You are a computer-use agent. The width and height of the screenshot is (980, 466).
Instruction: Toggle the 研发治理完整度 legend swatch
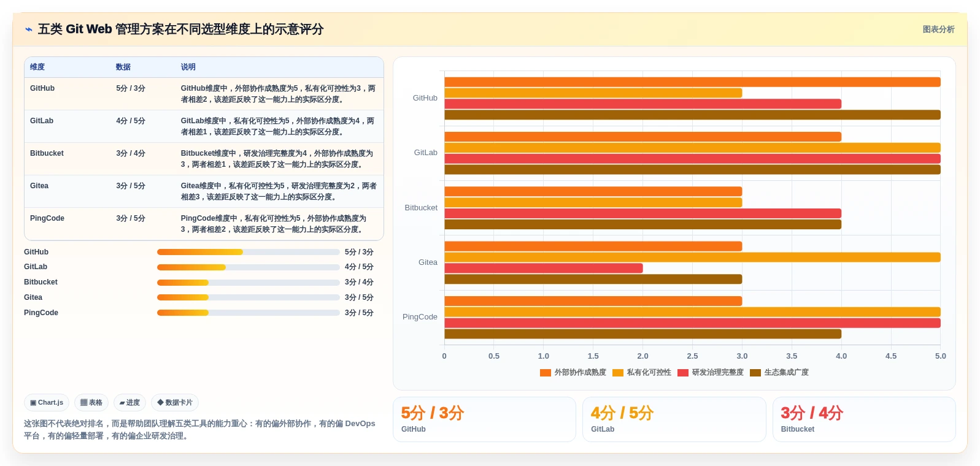683,373
